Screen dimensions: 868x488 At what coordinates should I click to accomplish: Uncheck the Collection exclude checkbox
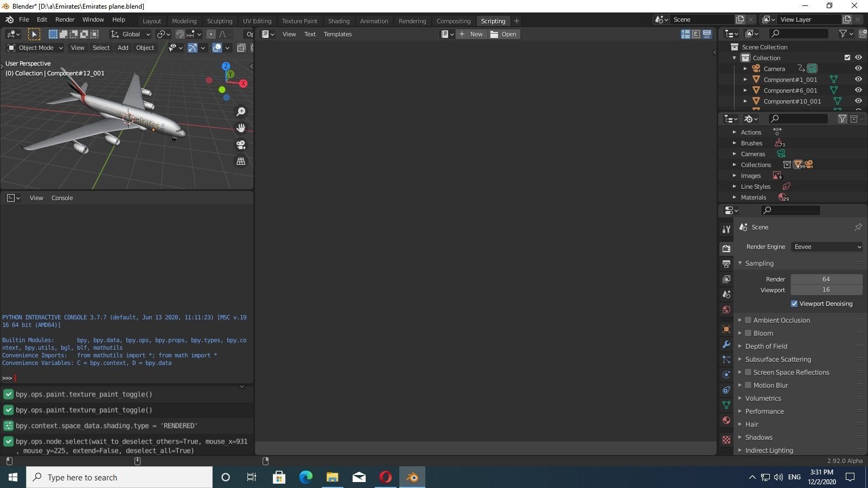pos(847,58)
